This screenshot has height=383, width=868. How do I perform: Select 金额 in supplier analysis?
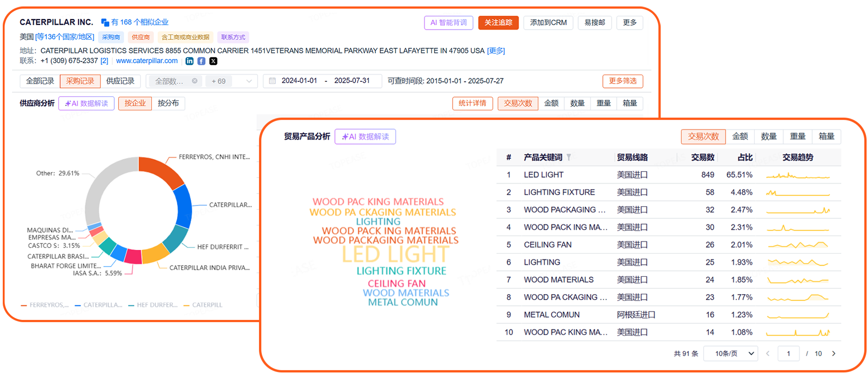551,103
